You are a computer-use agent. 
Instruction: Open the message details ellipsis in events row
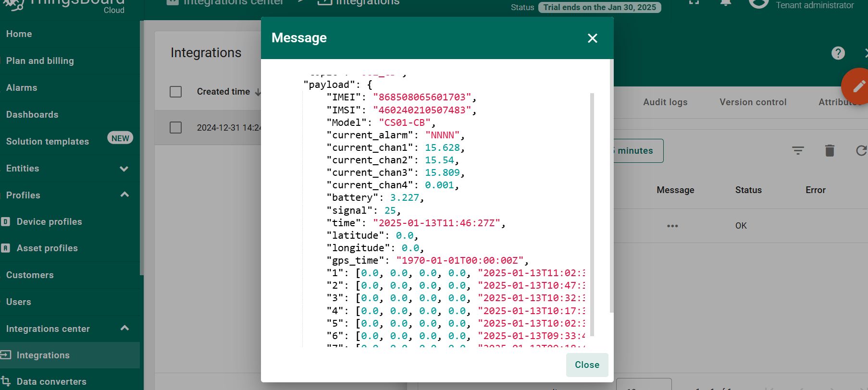pos(672,226)
